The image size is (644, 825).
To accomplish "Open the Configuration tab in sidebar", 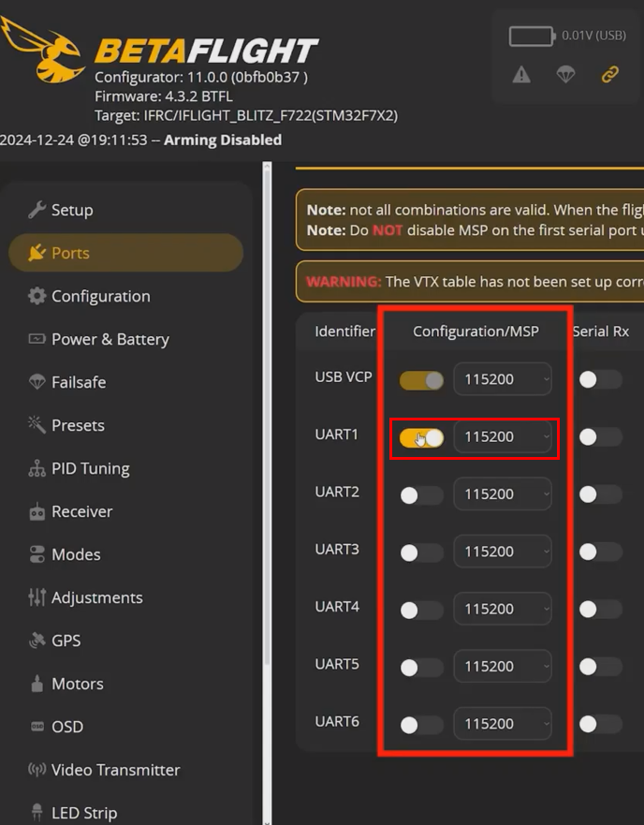I will tap(100, 296).
